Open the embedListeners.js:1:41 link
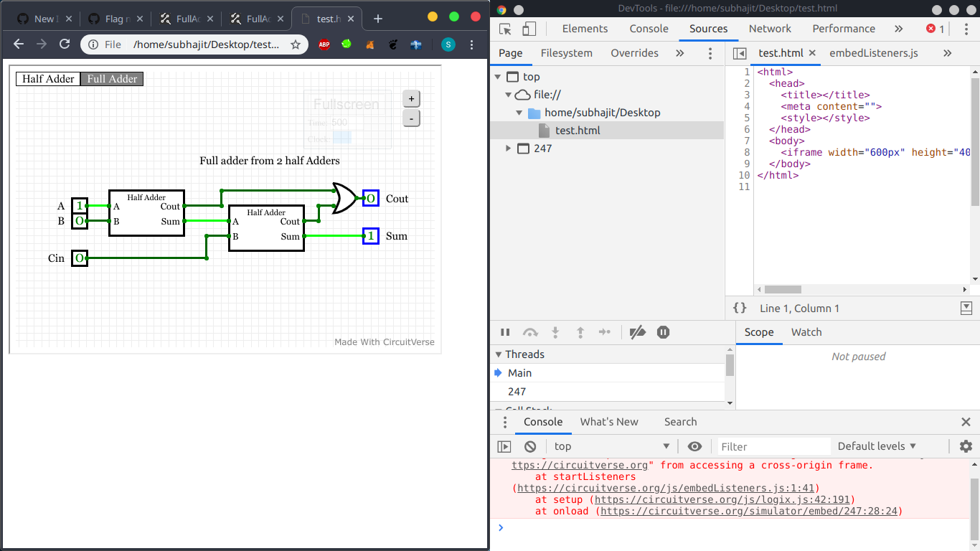Screen dimensions: 980x551 pyautogui.click(x=666, y=488)
